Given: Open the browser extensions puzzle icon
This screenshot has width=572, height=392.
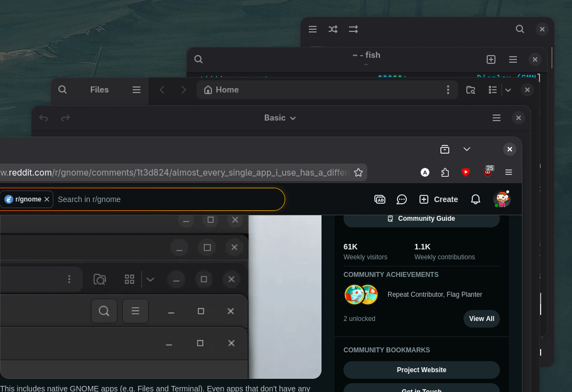Looking at the screenshot, I should (x=445, y=172).
